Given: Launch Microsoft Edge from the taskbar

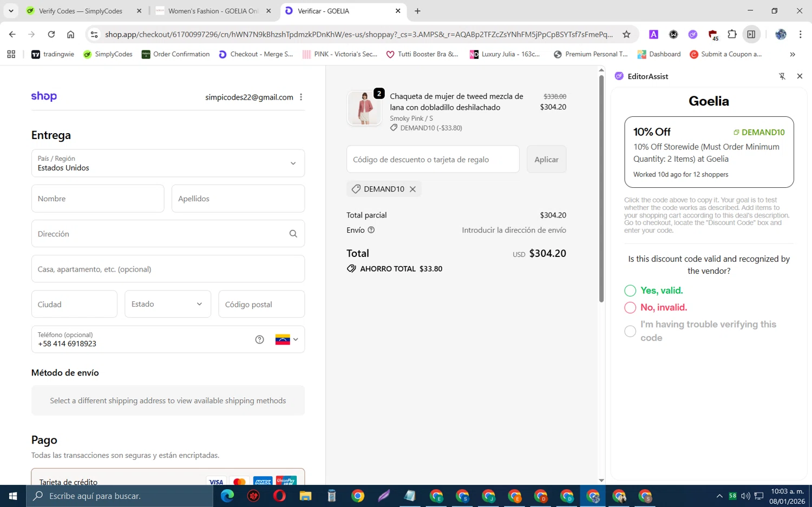Looking at the screenshot, I should pos(227,496).
